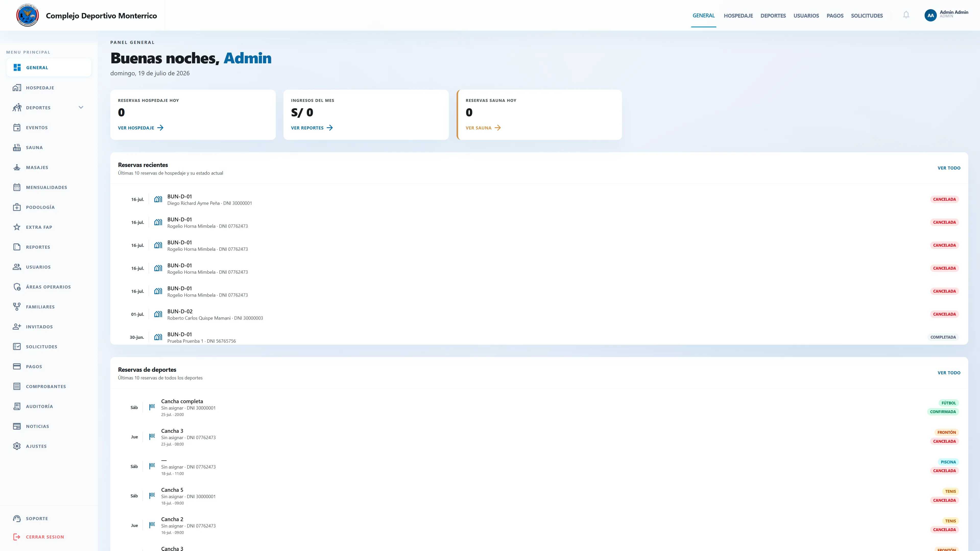The height and width of the screenshot is (551, 980).
Task: Open the Cancha 5 tenis reservation
Action: 539,496
